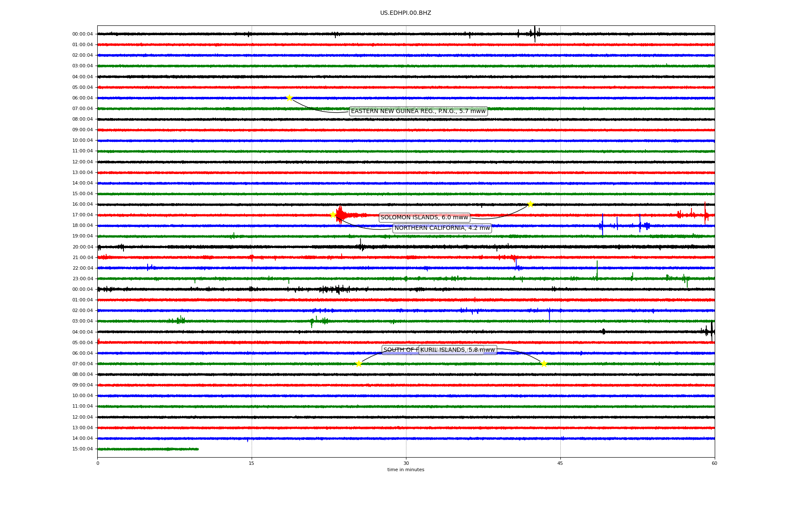Select the SOLOMON ISLANDS 6.0 mww label
The image size is (812, 508).
click(424, 218)
